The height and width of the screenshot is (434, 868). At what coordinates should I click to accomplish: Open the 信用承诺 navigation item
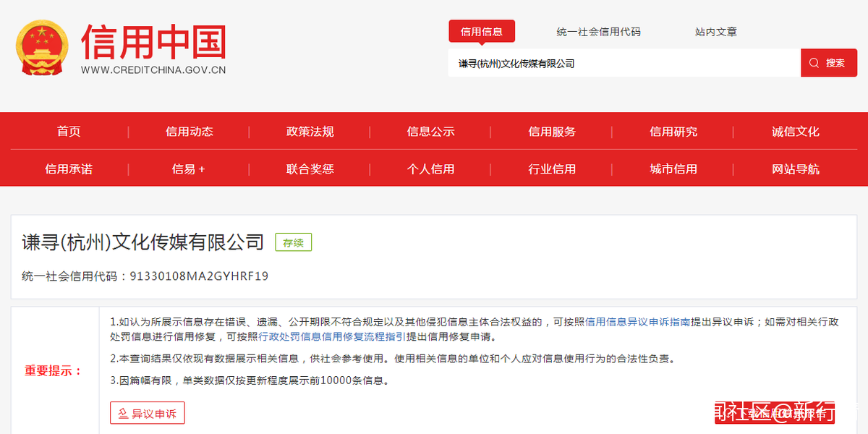69,169
